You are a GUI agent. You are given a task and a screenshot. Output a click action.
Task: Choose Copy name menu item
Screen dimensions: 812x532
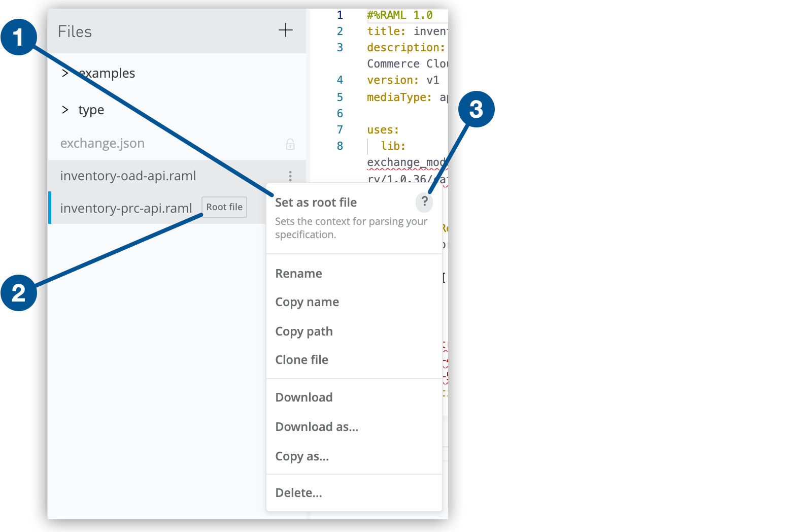(307, 302)
